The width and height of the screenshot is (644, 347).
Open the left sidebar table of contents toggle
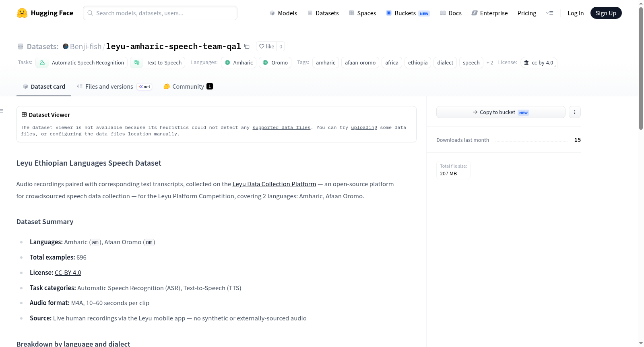pos(2,111)
